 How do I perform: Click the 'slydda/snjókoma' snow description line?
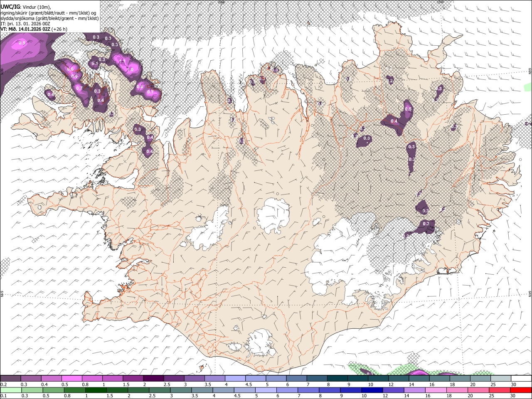(x=49, y=18)
